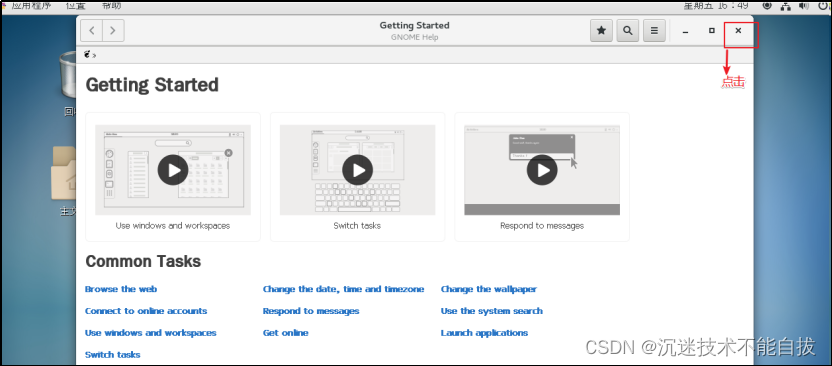Open the Change the wallpaper link
Screen dimensions: 832x366
point(489,289)
